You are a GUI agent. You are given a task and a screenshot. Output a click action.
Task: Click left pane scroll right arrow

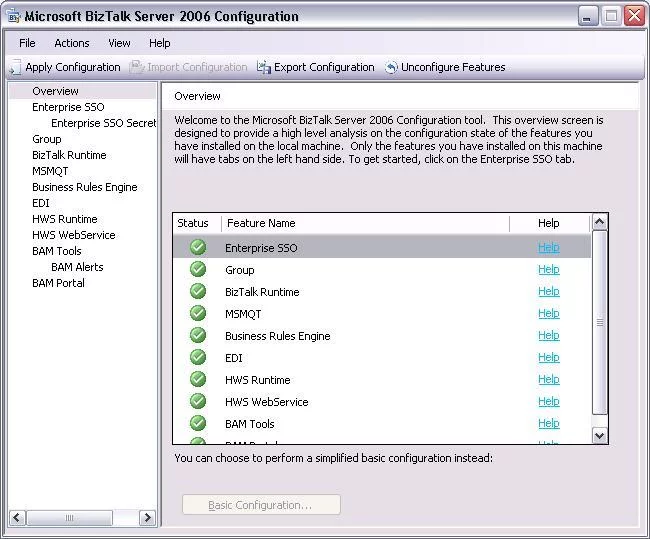point(148,517)
